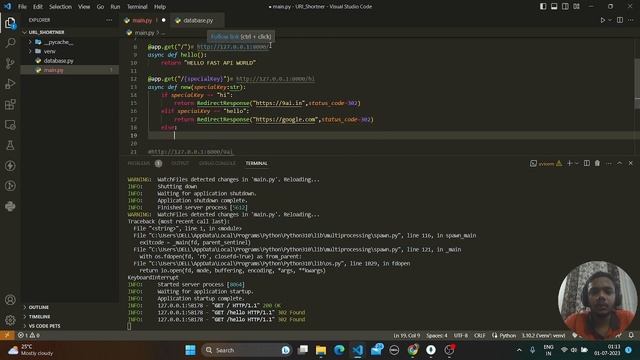The width and height of the screenshot is (640, 360).
Task: Select main.py in Explorer tree
Action: point(70,70)
